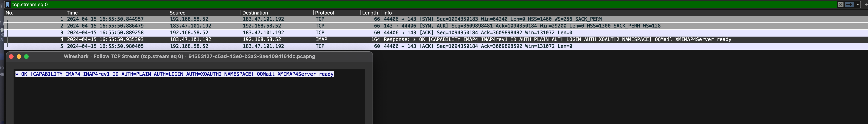Close the Follow TCP Stream window
The height and width of the screenshot is (124, 868).
11,57
